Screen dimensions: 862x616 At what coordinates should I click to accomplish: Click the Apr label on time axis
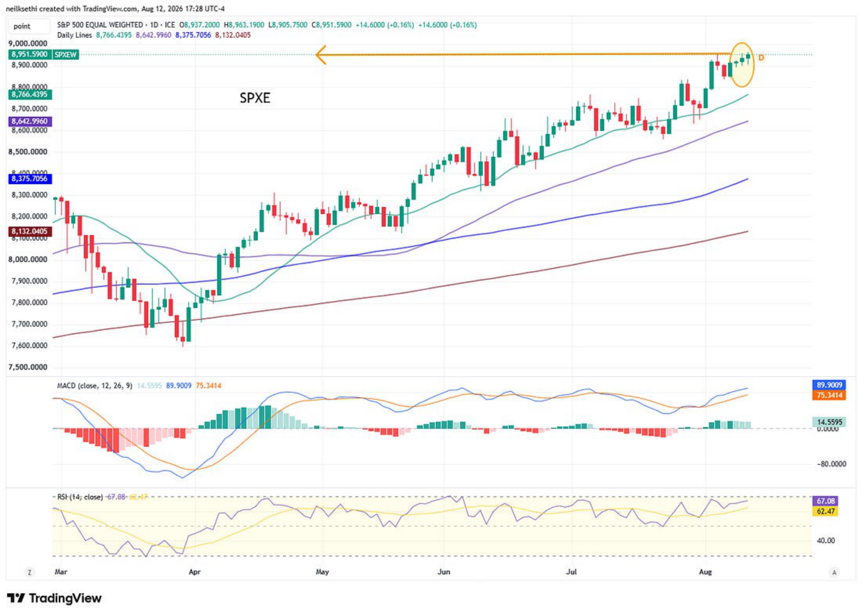pyautogui.click(x=194, y=572)
